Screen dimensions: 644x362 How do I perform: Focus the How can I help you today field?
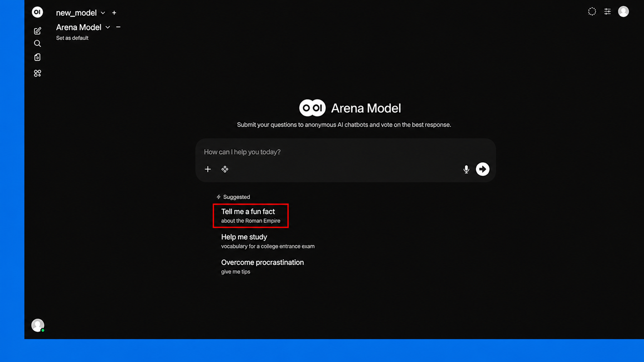(345, 152)
